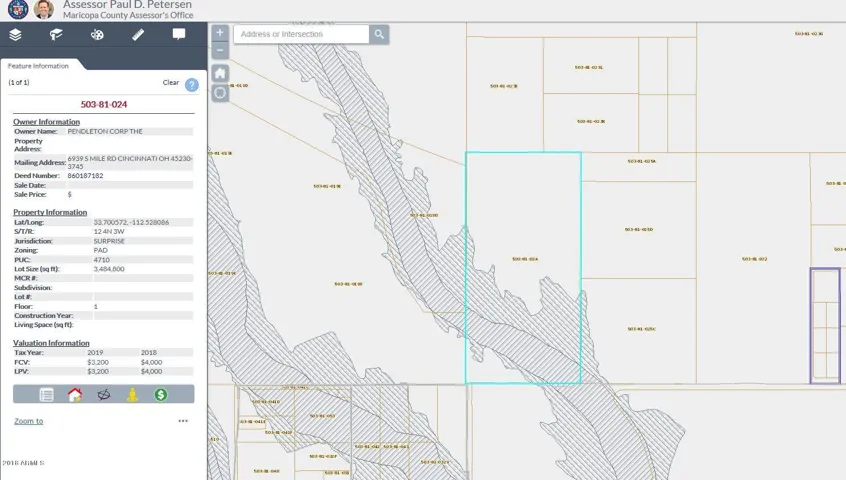
Task: Click the Lat/Long coordinates value
Action: tap(131, 222)
